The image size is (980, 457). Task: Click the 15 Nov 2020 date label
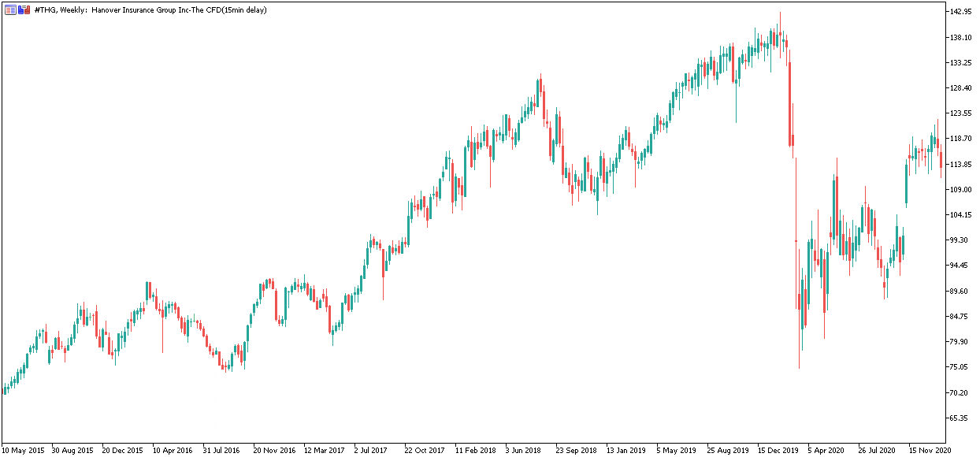(x=930, y=451)
